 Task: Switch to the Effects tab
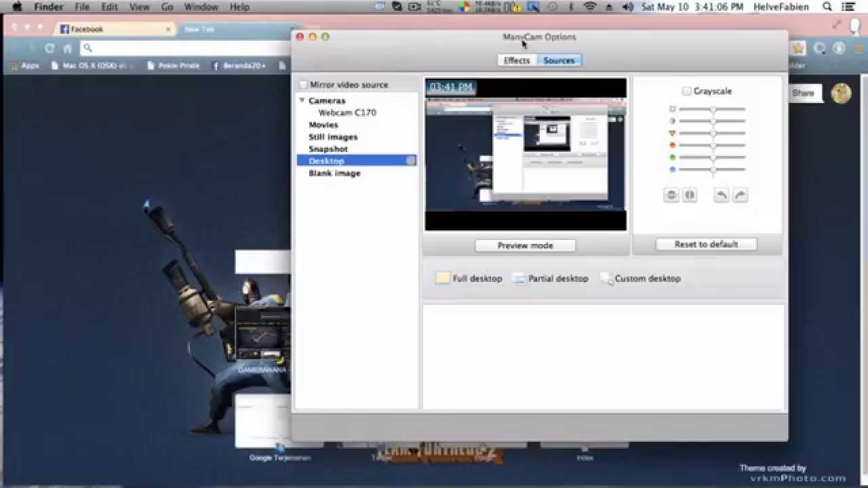click(516, 60)
